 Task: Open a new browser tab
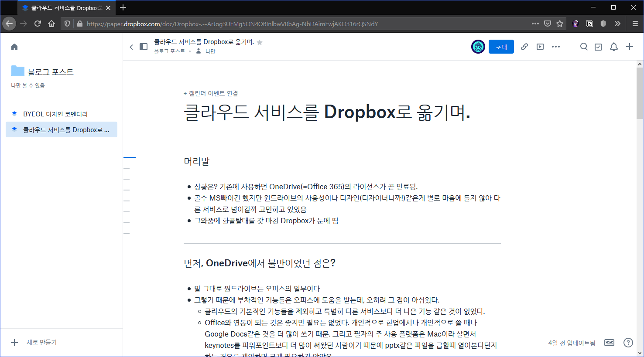click(123, 7)
